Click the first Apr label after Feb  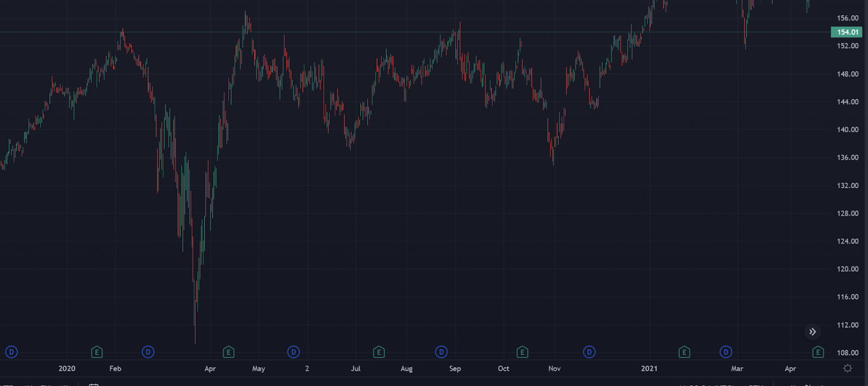[210, 369]
